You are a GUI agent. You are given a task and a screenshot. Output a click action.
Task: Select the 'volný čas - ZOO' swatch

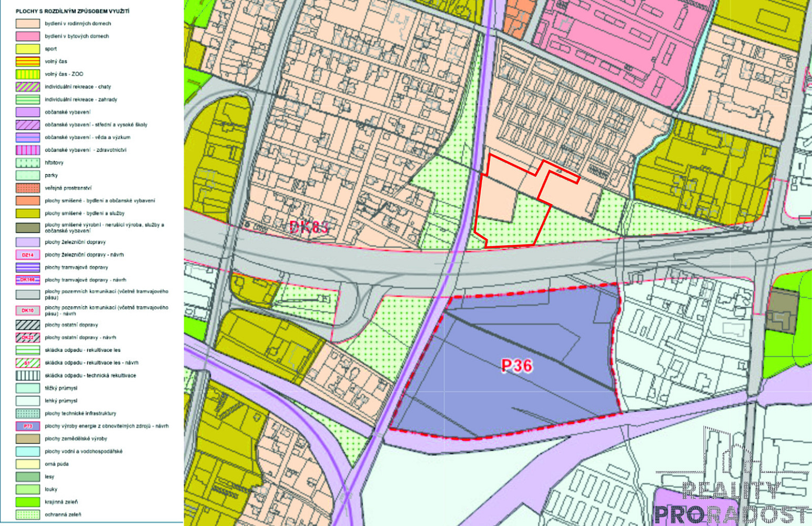point(27,74)
